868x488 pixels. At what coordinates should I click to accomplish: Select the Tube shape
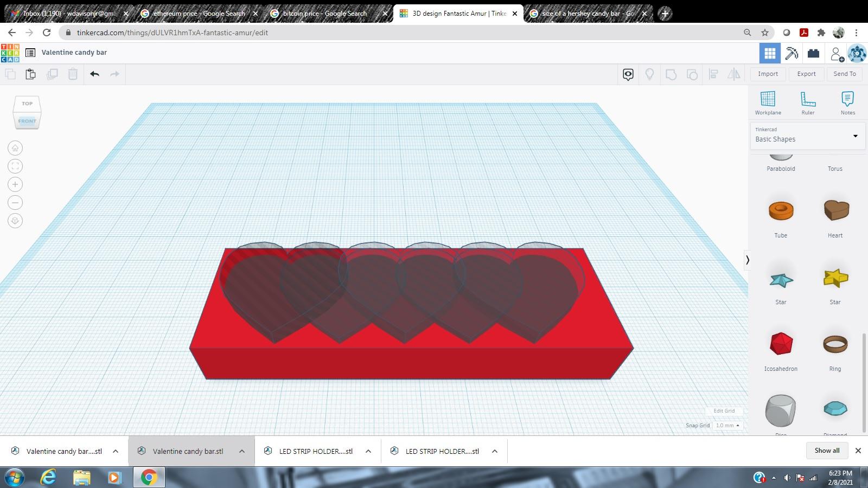780,211
